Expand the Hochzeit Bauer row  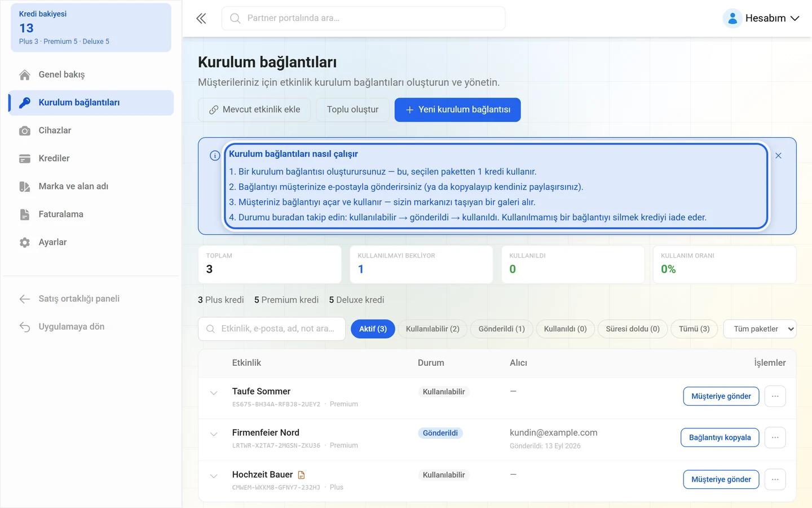214,476
